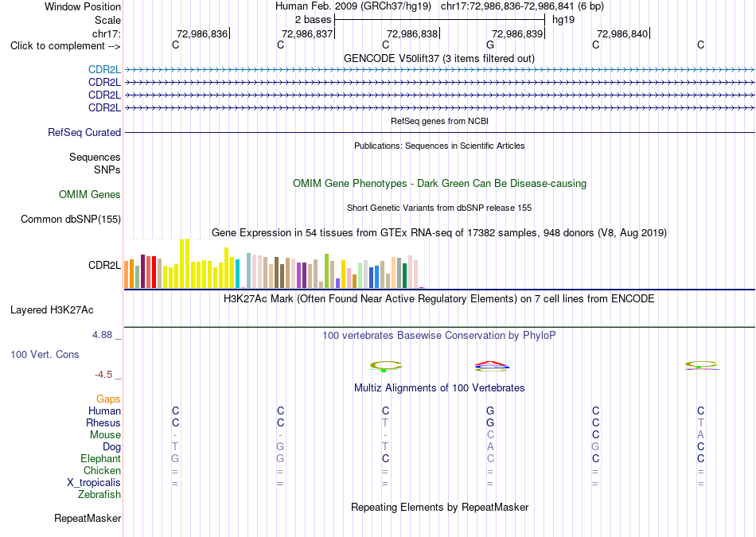This screenshot has height=537, width=756.
Task: Click the light-blue CDR2L transcript label
Action: (104, 70)
